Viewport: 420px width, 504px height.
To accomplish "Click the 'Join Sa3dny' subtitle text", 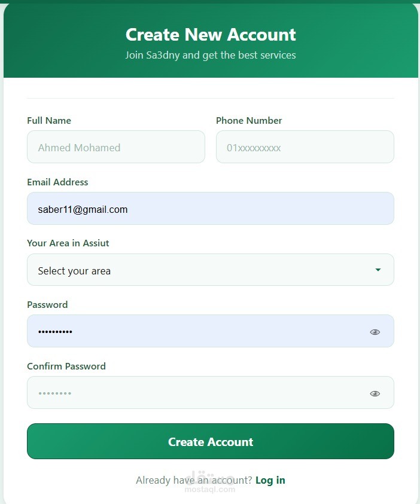I will point(211,55).
